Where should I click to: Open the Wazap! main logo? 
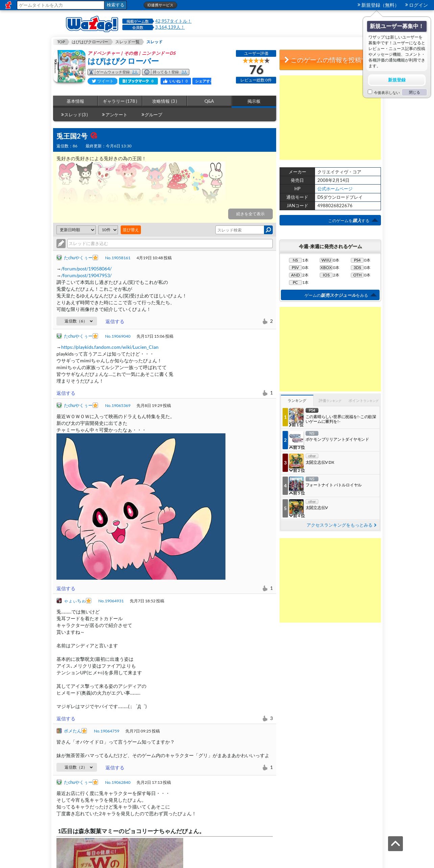tap(92, 24)
